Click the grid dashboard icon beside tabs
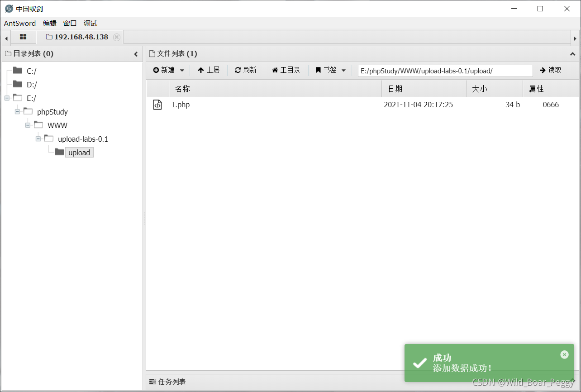This screenshot has width=581, height=392. 23,37
